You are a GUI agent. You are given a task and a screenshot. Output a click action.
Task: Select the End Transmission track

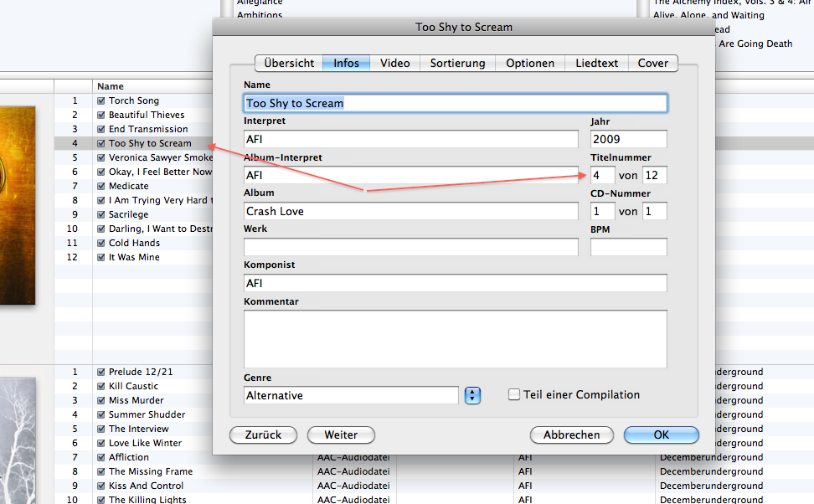pos(148,129)
